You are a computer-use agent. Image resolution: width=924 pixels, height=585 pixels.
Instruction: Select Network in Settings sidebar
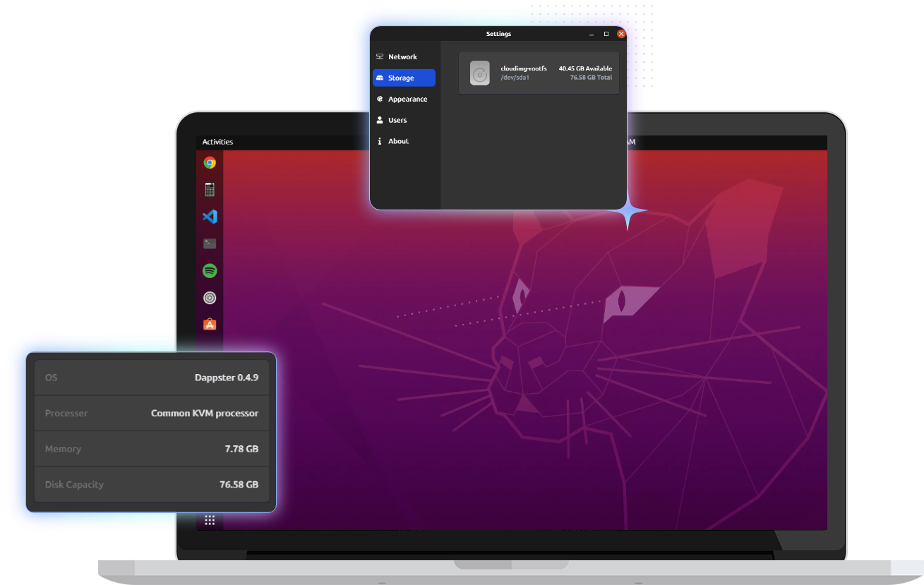click(403, 57)
